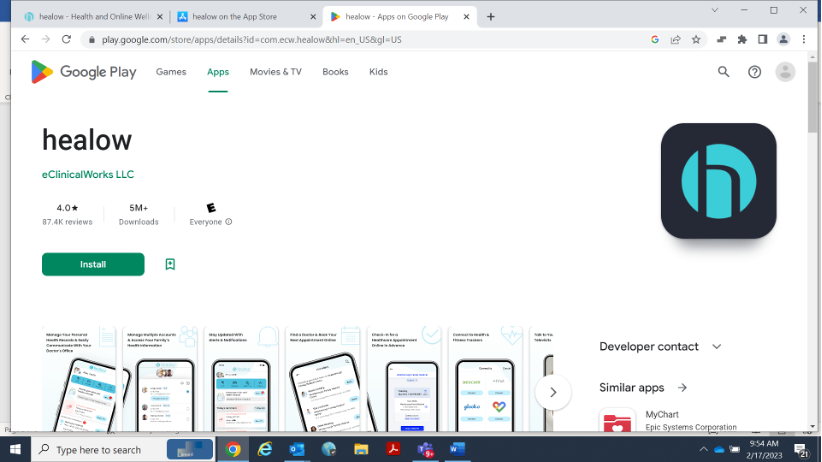Image resolution: width=822 pixels, height=462 pixels.
Task: Open Microsoft Teams from the taskbar
Action: pyautogui.click(x=425, y=449)
